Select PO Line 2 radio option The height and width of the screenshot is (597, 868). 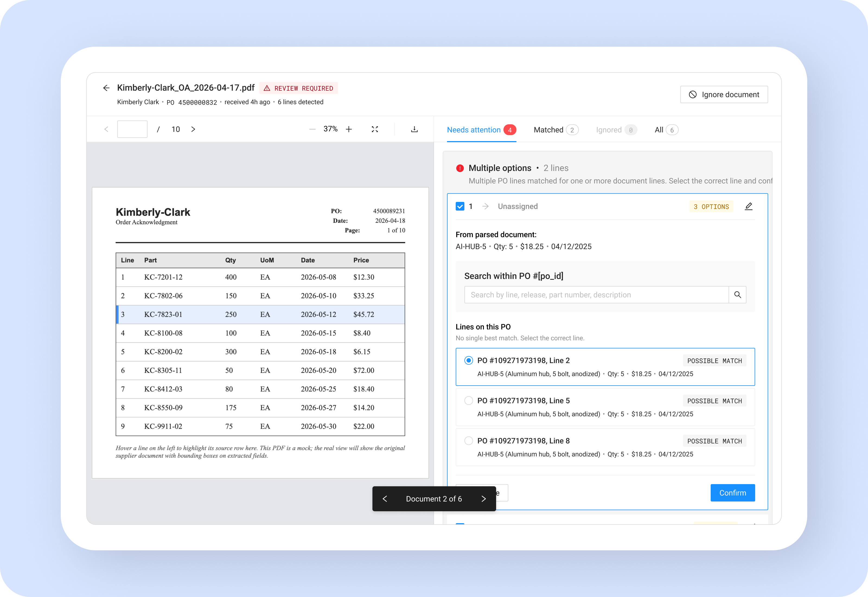[x=468, y=360]
